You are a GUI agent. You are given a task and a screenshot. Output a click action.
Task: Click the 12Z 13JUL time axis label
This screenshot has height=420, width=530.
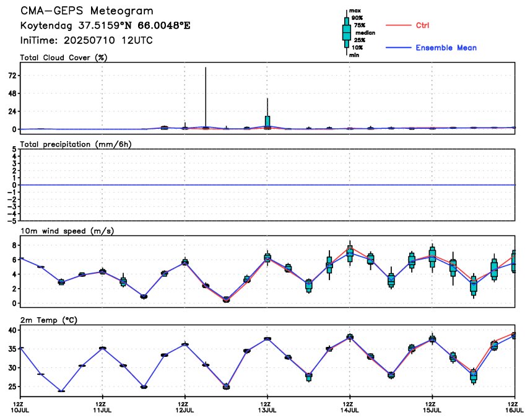267,407
